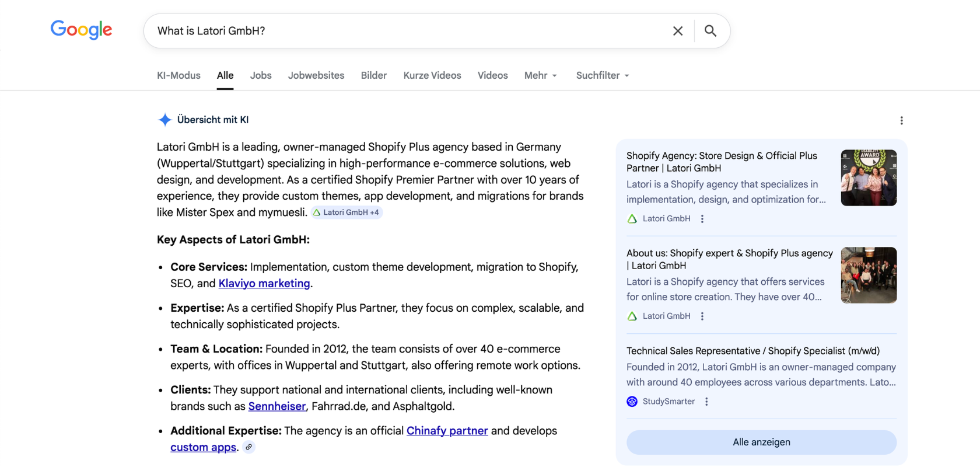The width and height of the screenshot is (980, 467).
Task: Click the award team photo thumbnail
Action: [x=869, y=177]
